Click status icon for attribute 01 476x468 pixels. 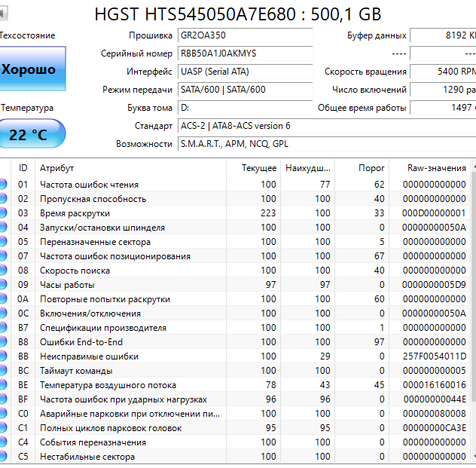(x=3, y=185)
